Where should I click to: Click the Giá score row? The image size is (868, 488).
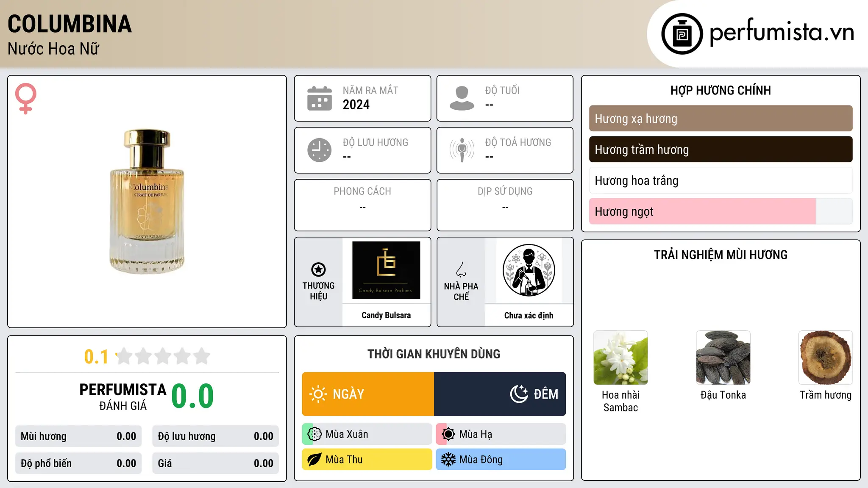[215, 463]
